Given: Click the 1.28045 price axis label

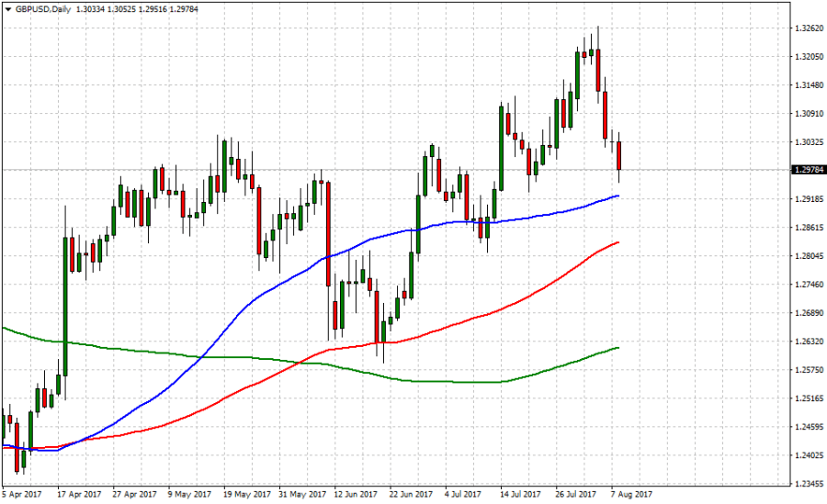Looking at the screenshot, I should (x=806, y=256).
